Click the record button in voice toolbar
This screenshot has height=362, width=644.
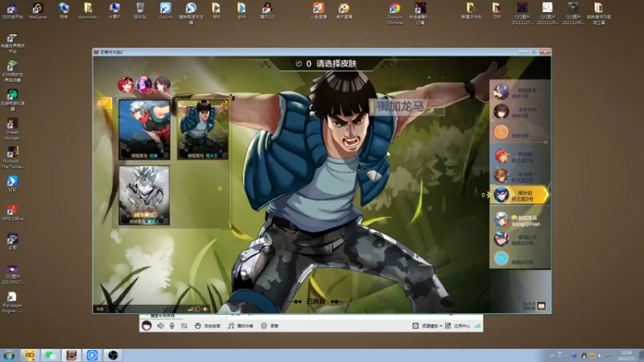[270, 326]
